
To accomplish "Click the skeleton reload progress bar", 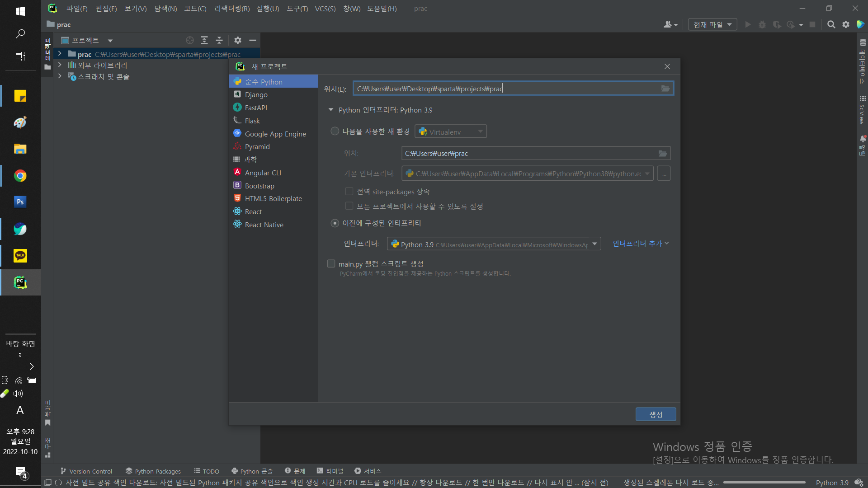I will pyautogui.click(x=764, y=483).
